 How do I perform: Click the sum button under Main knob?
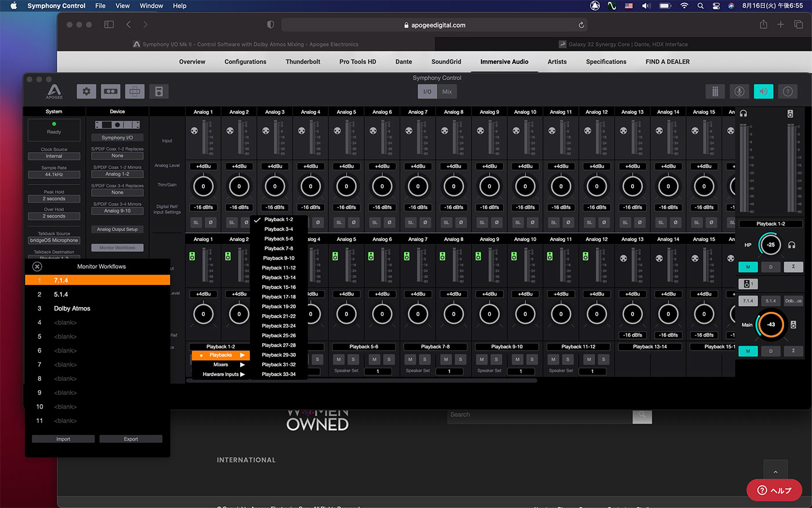[x=793, y=351]
